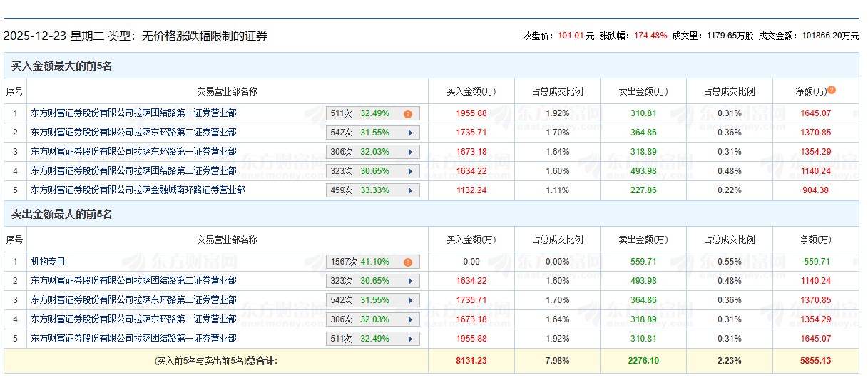Click arrow icon in buy-table 542次 badge
The width and height of the screenshot is (868, 380).
(x=410, y=133)
